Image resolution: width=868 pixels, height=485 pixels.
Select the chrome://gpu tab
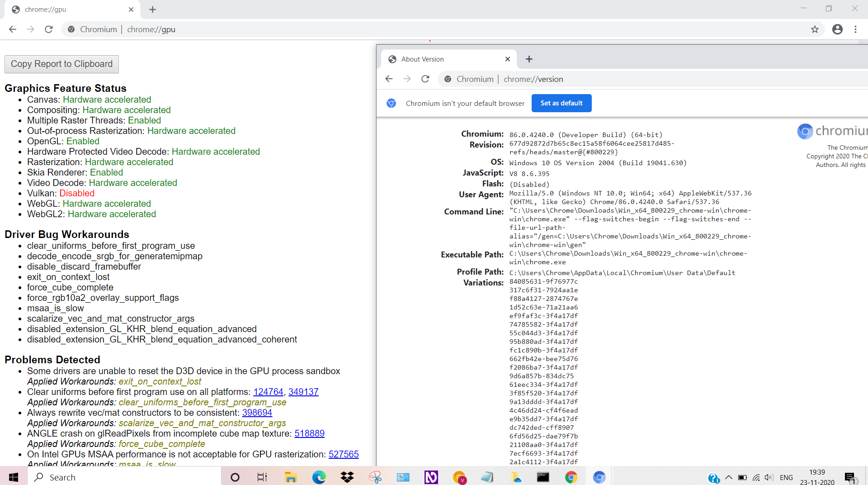pos(72,10)
